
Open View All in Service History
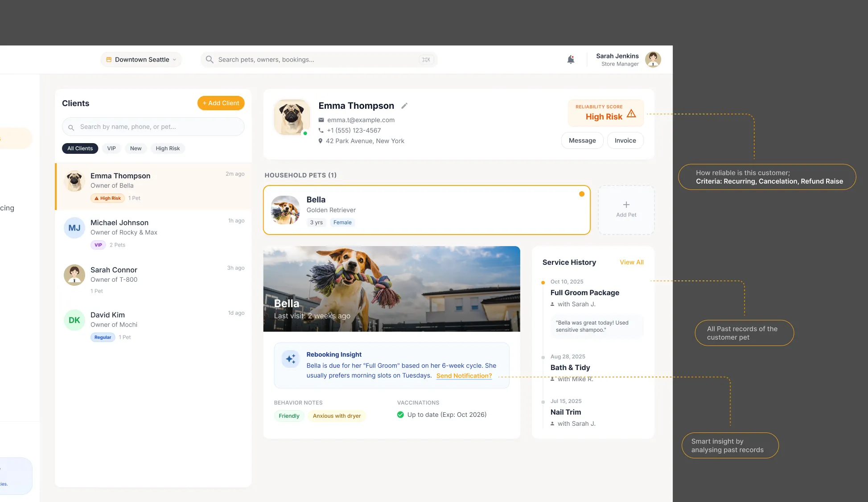point(631,262)
